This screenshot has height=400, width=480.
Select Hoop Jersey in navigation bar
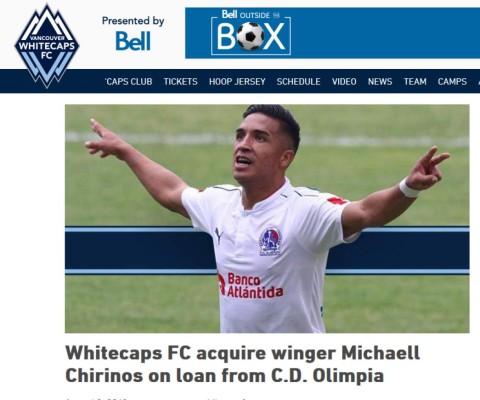pos(237,82)
